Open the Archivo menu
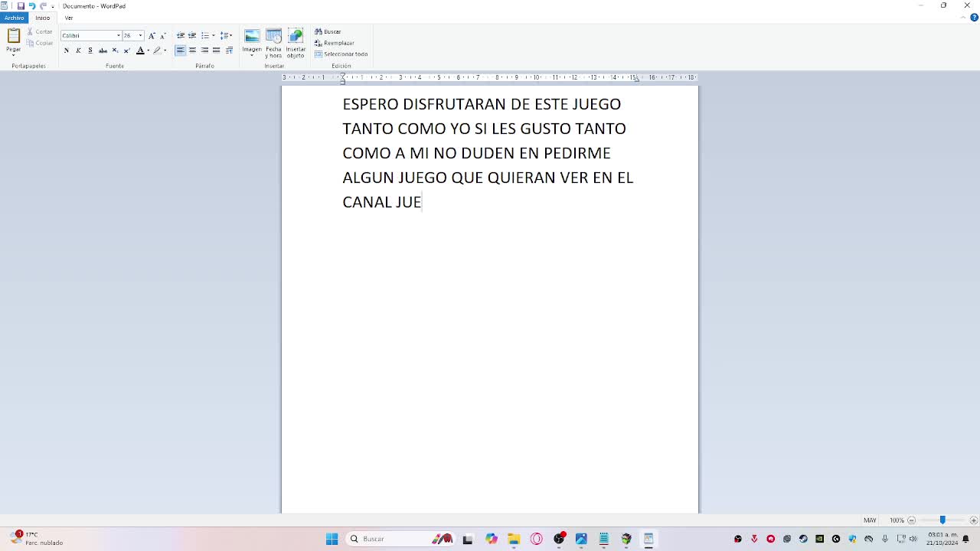The image size is (980, 551). click(14, 18)
